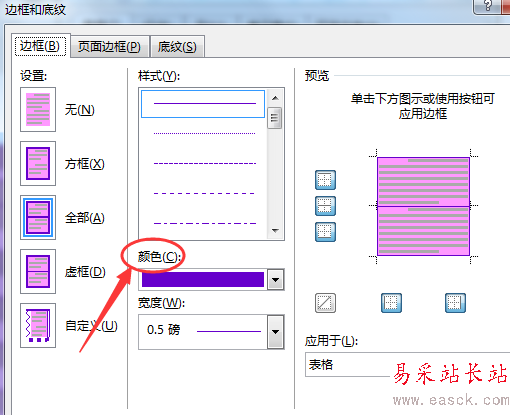
Task: Open the 宽度(W) width dropdown arrow
Action: pyautogui.click(x=275, y=332)
